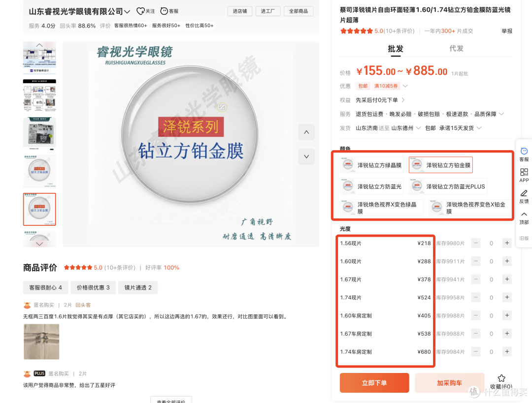Expand the shop name dropdown chevron
This screenshot has height=403, width=532.
127,11
